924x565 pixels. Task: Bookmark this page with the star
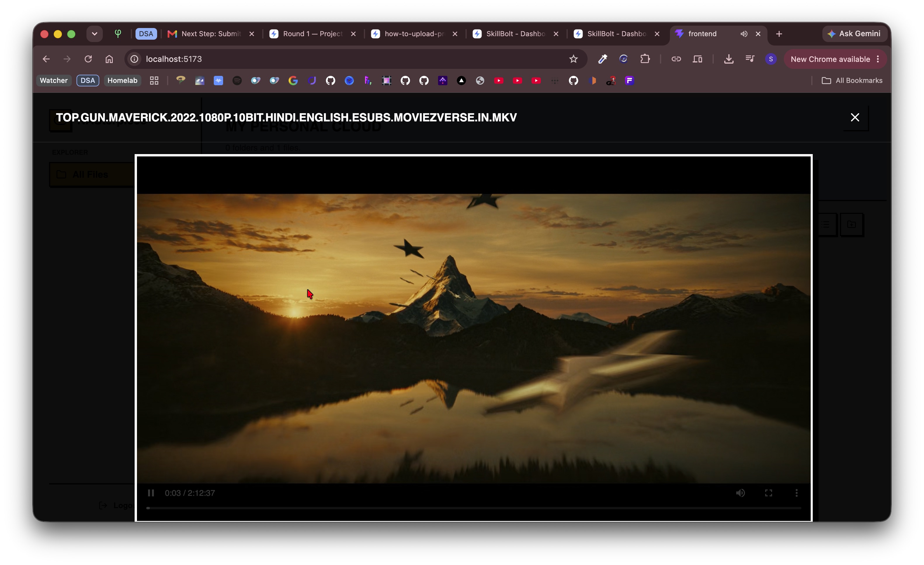coord(573,59)
